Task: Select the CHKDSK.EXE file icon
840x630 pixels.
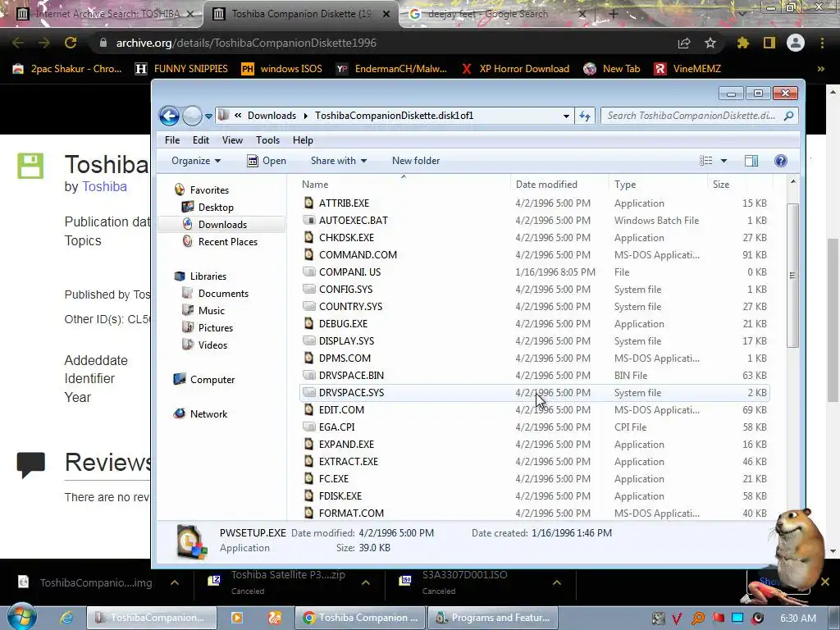Action: coord(308,237)
